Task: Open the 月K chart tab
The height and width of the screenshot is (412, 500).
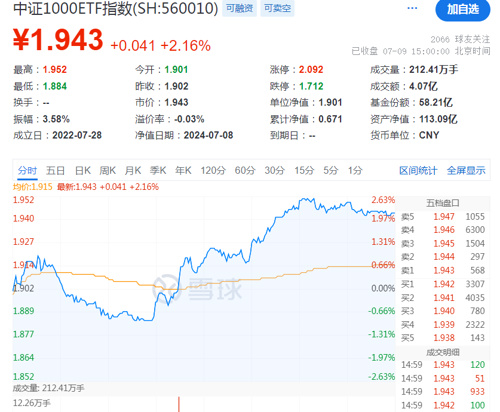Action: point(133,171)
